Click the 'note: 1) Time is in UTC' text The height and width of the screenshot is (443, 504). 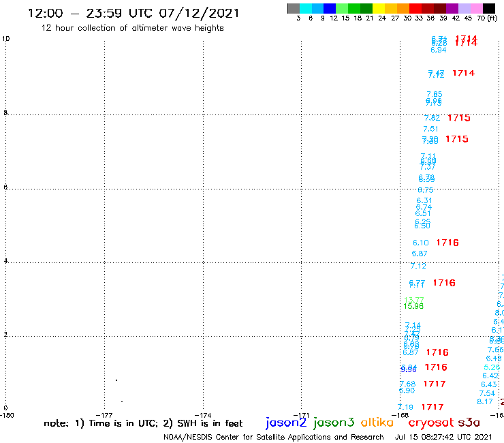click(101, 423)
